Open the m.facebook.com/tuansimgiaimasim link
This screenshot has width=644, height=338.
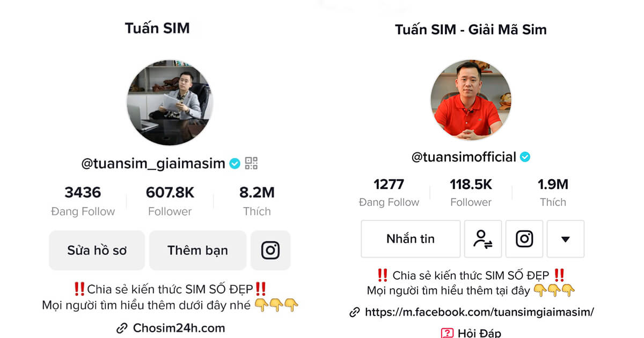pyautogui.click(x=479, y=312)
